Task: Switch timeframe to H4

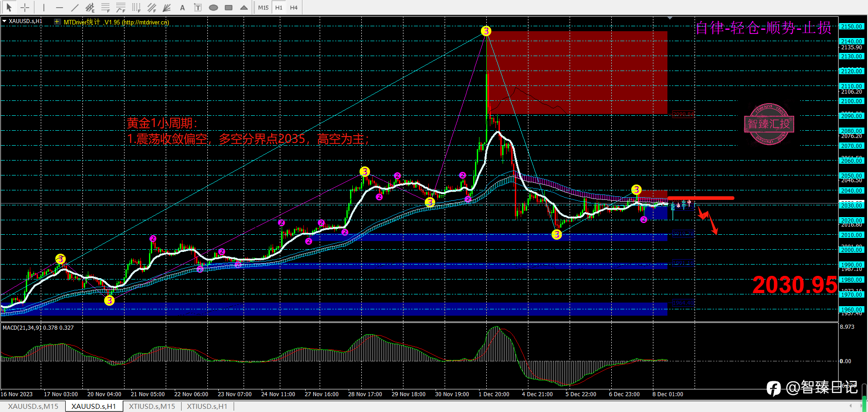Action: point(294,7)
